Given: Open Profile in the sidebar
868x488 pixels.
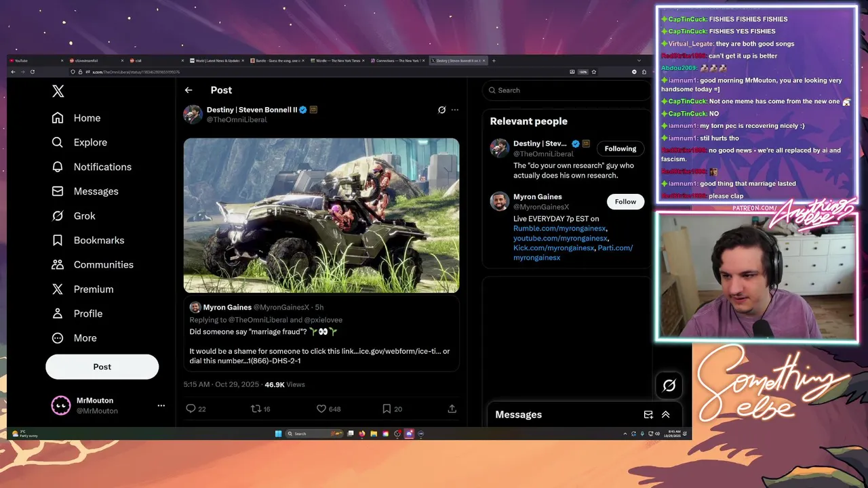Looking at the screenshot, I should 77,313.
